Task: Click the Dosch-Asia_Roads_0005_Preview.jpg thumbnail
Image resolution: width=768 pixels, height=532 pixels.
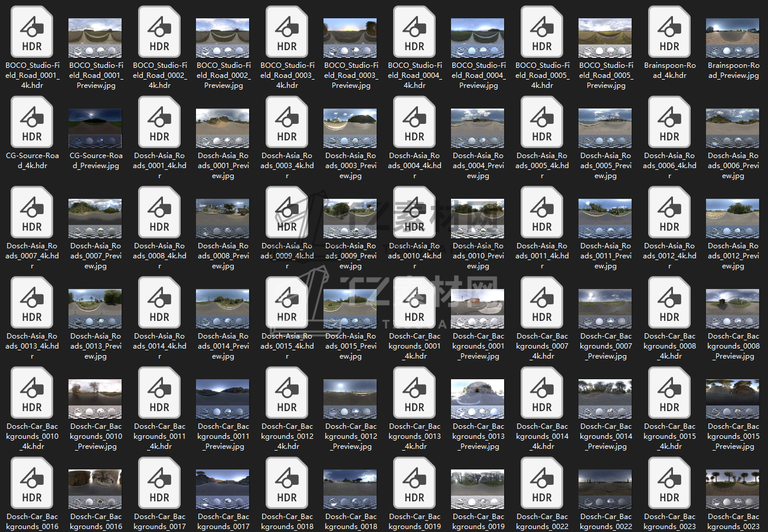Action: 606,128
